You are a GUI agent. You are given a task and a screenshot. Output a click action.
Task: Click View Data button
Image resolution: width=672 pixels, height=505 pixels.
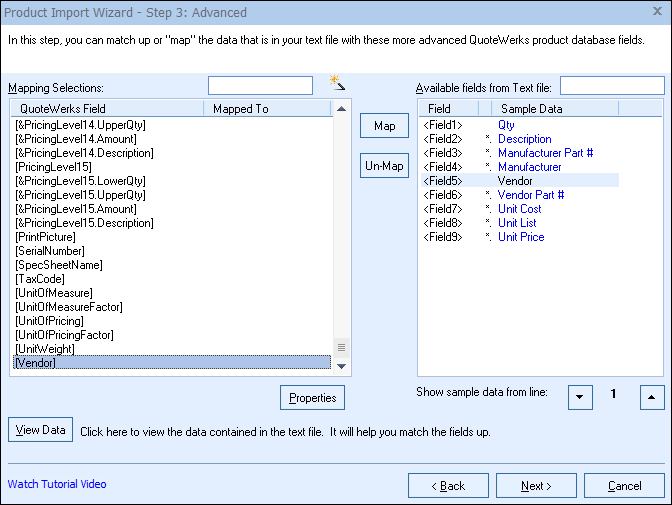tap(41, 430)
